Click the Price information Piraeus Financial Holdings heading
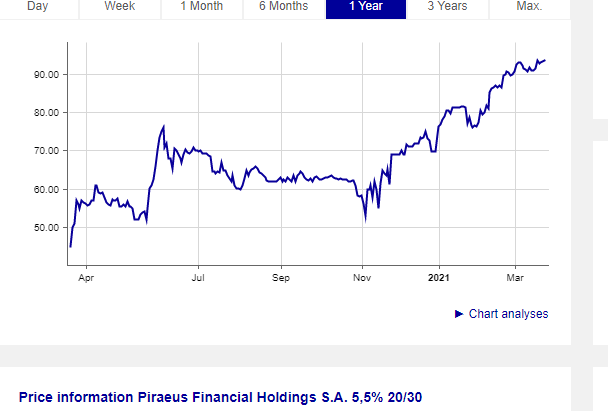The width and height of the screenshot is (608, 411). (220, 397)
